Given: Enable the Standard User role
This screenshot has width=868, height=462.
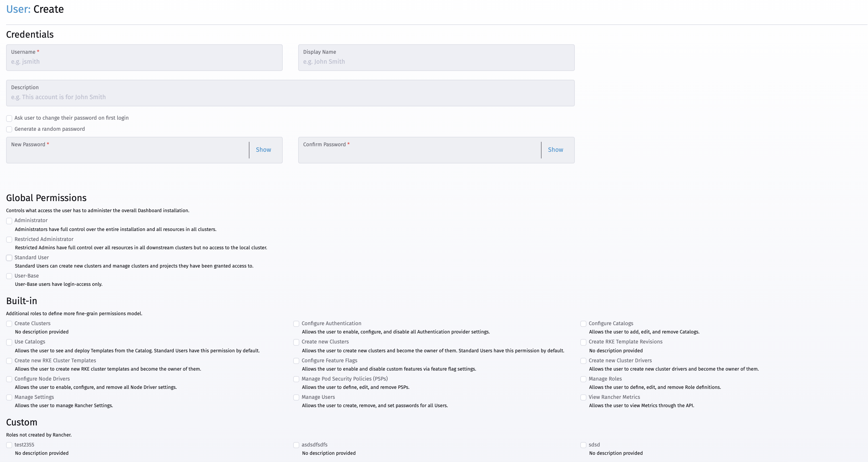Looking at the screenshot, I should point(9,258).
